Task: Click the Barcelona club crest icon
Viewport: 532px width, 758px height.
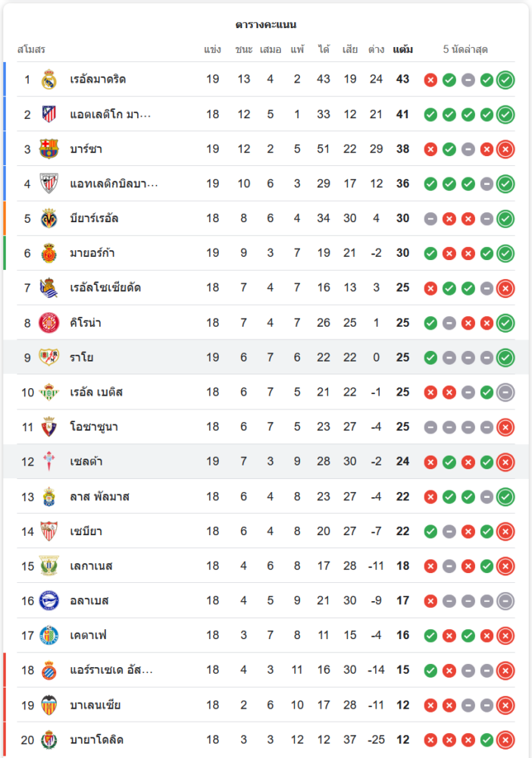Action: (x=49, y=149)
